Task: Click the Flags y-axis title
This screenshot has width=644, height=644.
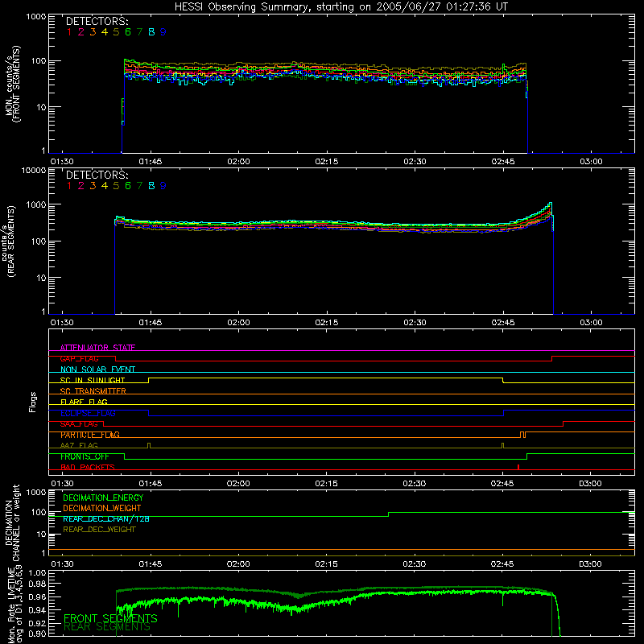Action: pyautogui.click(x=33, y=402)
